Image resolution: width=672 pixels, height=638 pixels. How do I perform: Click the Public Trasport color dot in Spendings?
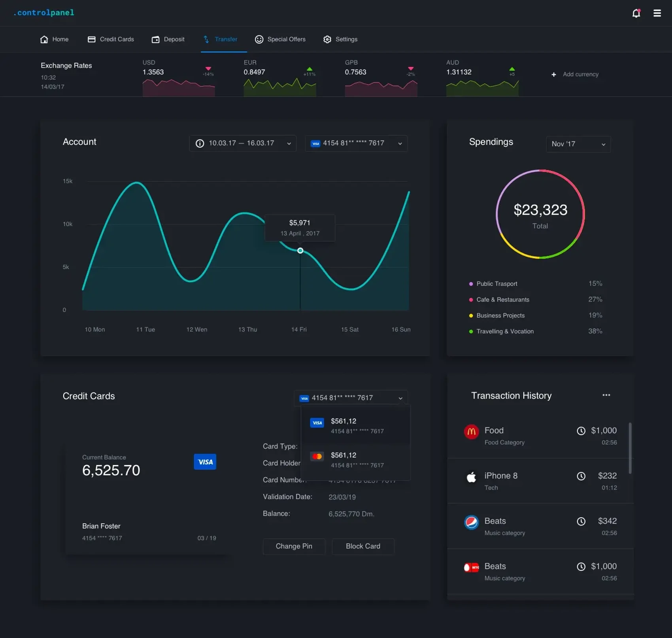[x=470, y=284]
